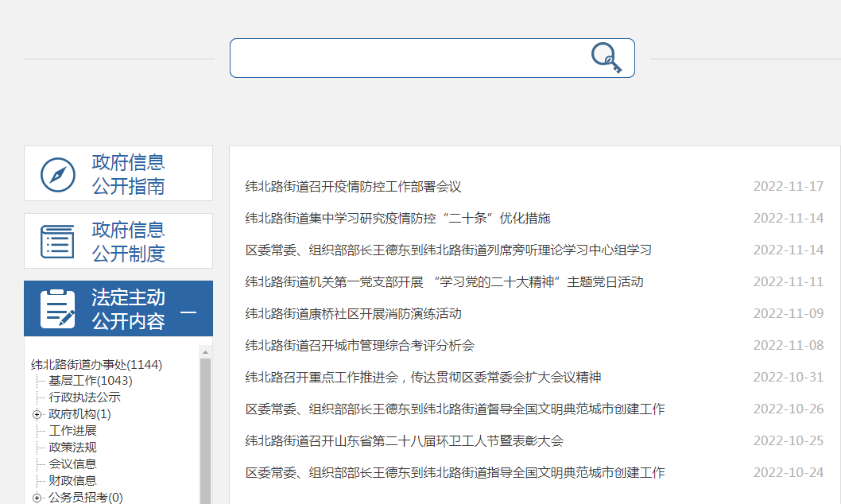This screenshot has width=841, height=504.
Task: Select 基层工作(1043) in the tree
Action: pos(90,381)
